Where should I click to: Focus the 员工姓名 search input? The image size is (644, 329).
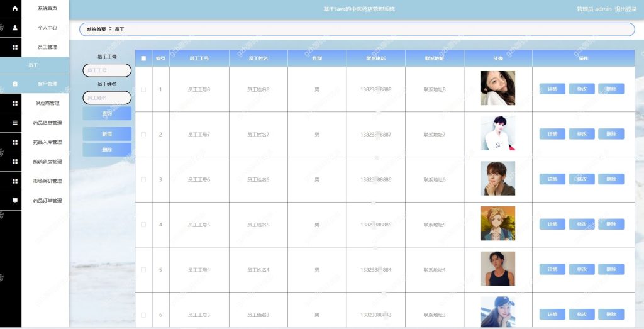107,98
